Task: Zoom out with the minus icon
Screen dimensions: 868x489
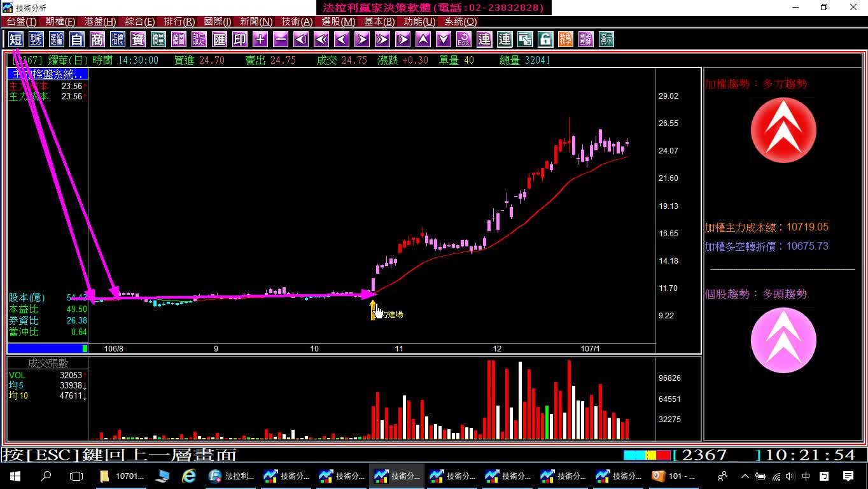Action: coord(281,39)
